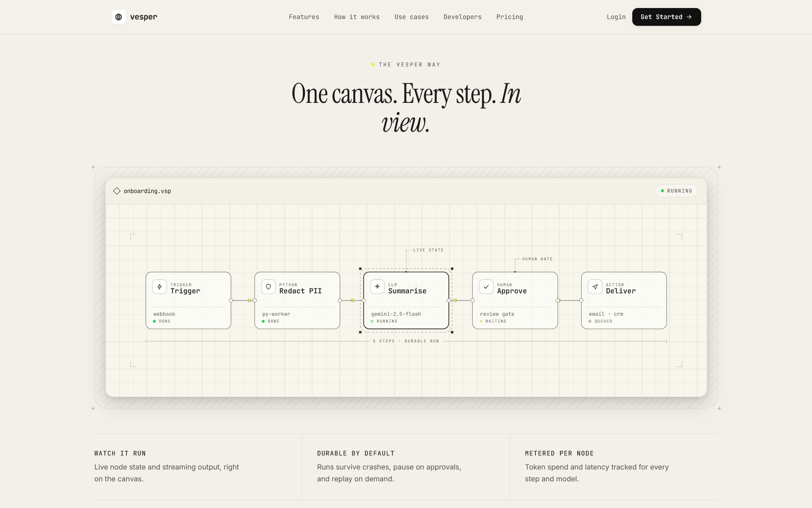Click the paper plane icon on Deliver node
812x508 pixels.
click(595, 287)
